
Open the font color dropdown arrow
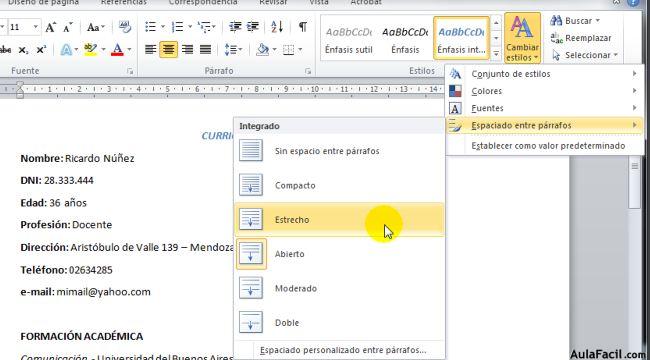click(129, 50)
